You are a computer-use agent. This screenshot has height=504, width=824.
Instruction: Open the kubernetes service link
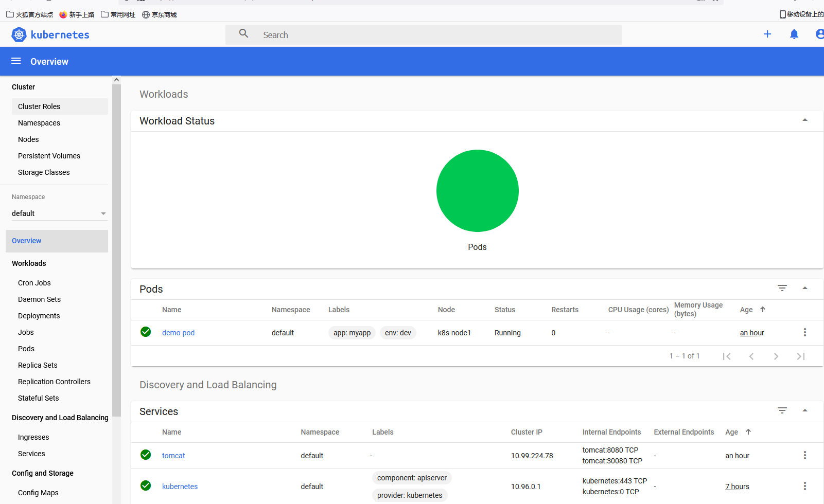point(180,487)
